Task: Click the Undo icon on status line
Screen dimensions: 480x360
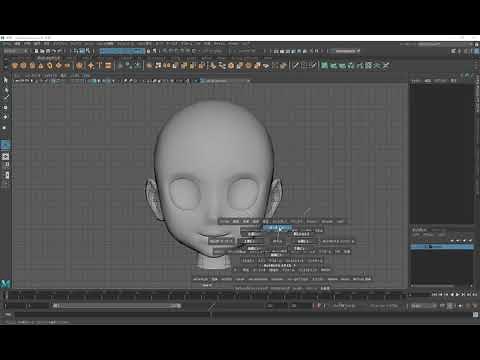Action: coord(54,51)
